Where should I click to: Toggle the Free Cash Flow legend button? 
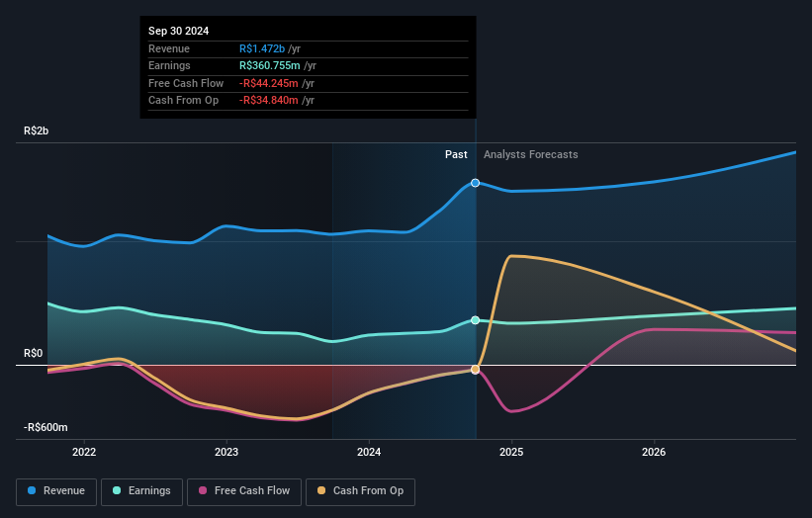(x=244, y=491)
